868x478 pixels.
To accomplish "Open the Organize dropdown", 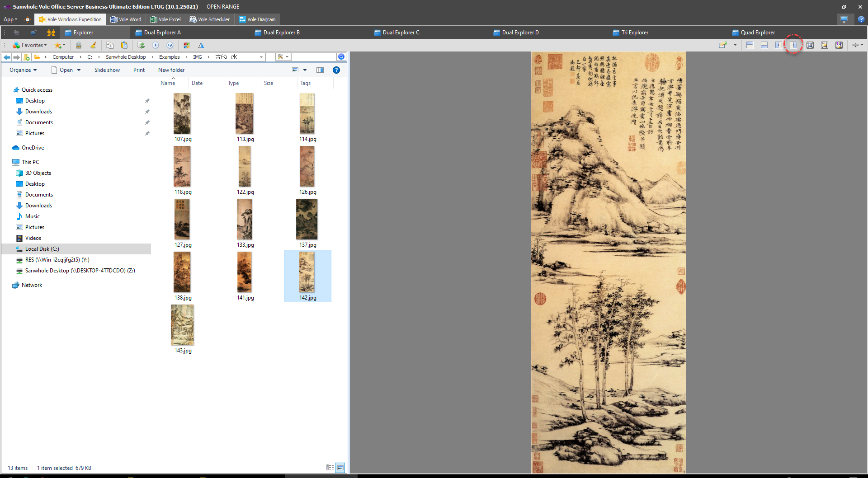I will point(23,70).
